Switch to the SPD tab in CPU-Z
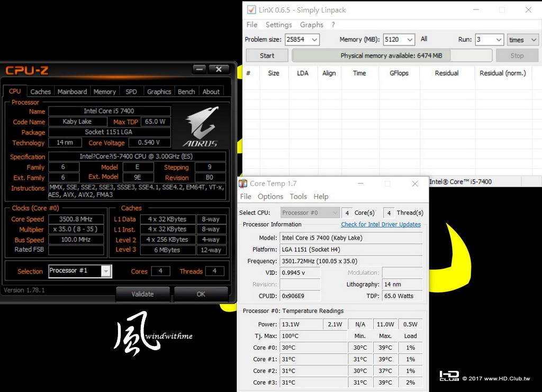Screen dimensions: 542x392 pos(131,92)
